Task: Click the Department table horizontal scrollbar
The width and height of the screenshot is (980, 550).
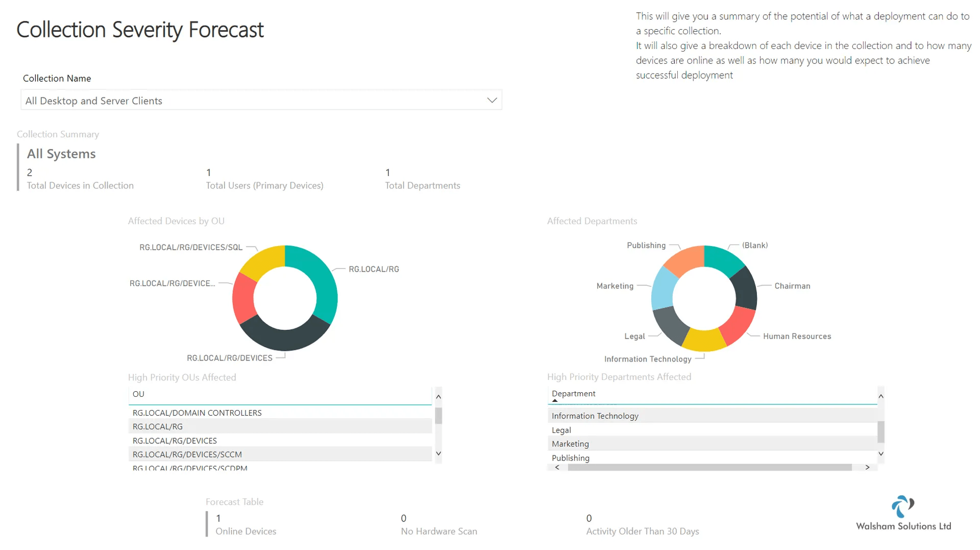Action: pos(709,467)
